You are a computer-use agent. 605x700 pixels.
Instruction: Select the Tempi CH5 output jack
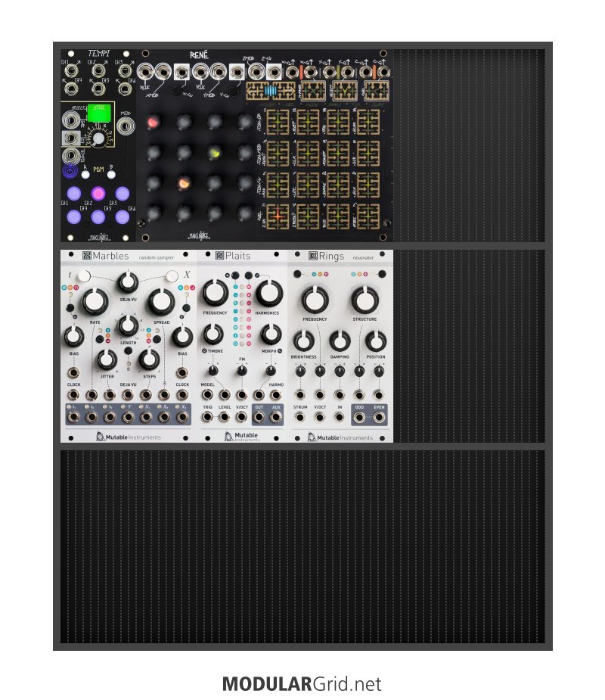click(98, 89)
